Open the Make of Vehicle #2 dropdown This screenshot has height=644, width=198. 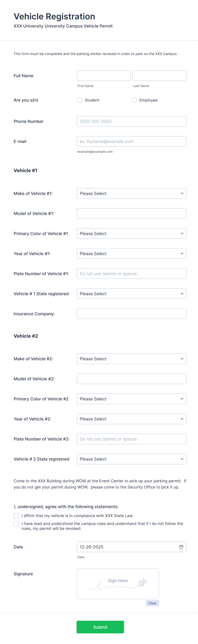tap(131, 359)
